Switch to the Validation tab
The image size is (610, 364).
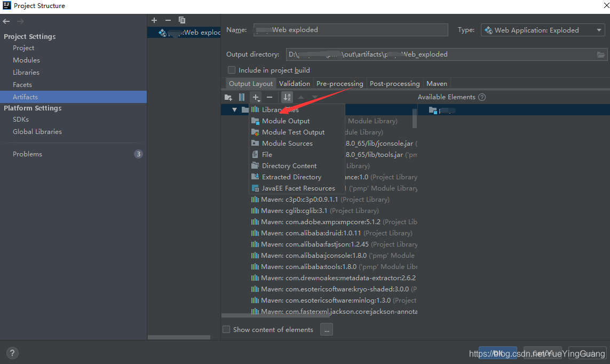(295, 84)
